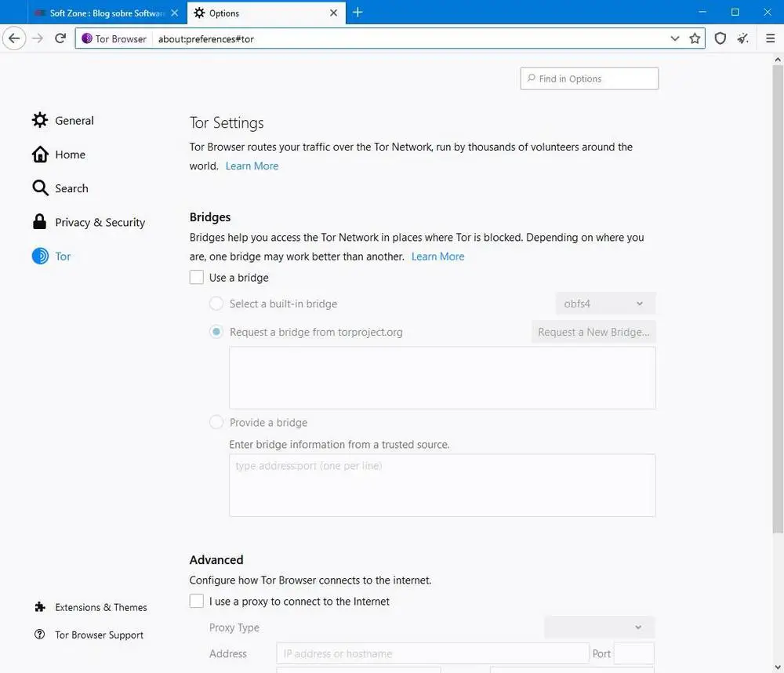Go back with the back arrow button
Viewport: 784px width, 673px height.
pos(14,38)
